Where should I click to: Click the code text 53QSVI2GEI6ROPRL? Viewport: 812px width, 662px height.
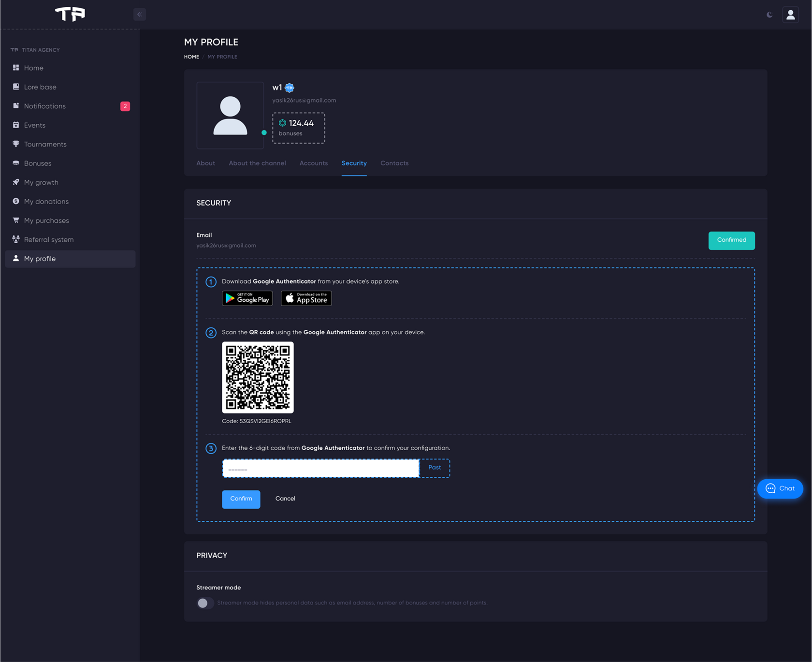266,421
